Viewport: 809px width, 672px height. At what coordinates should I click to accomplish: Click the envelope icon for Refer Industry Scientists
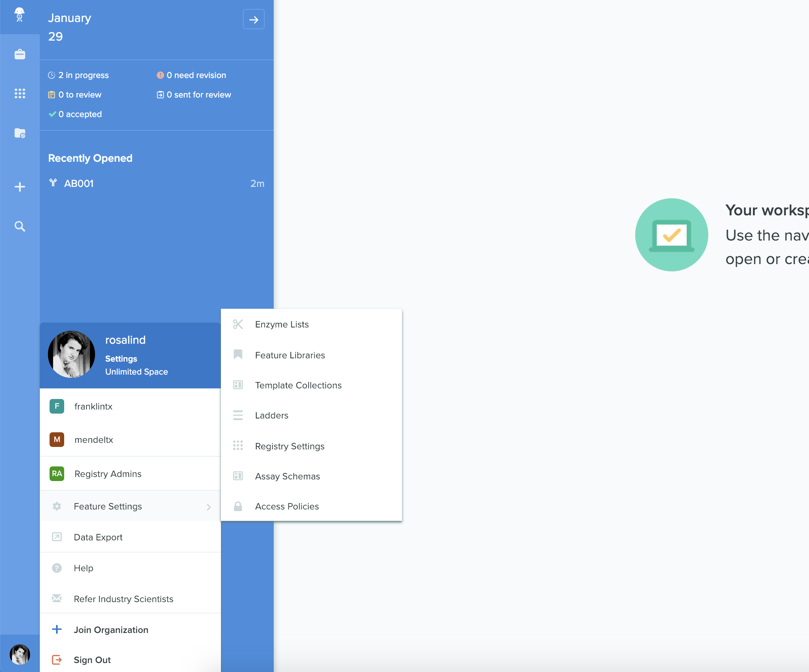[x=57, y=598]
